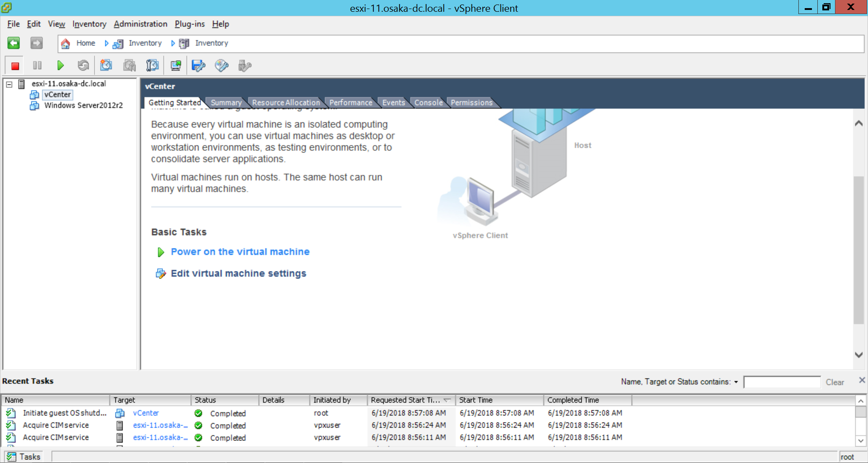Open the Help menu
This screenshot has width=868, height=463.
click(221, 24)
